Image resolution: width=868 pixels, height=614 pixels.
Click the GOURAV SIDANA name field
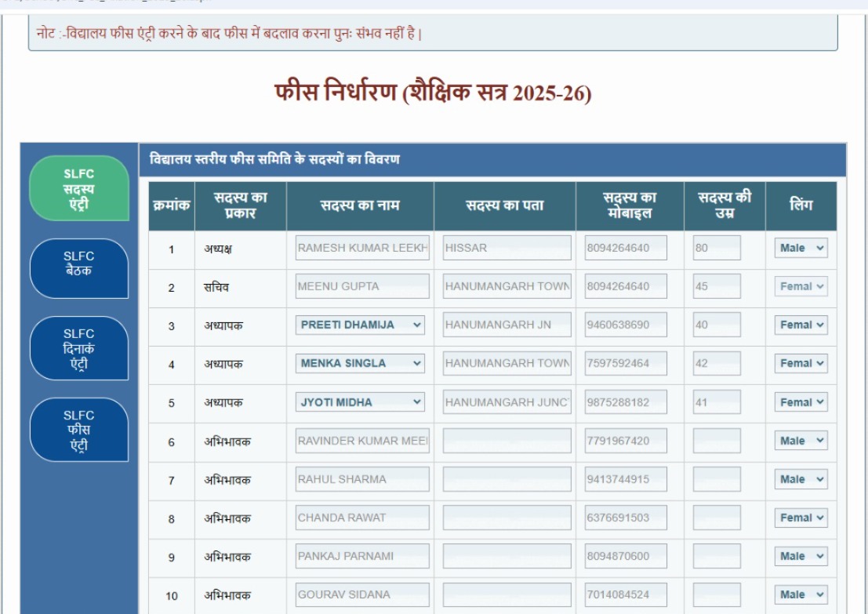362,594
